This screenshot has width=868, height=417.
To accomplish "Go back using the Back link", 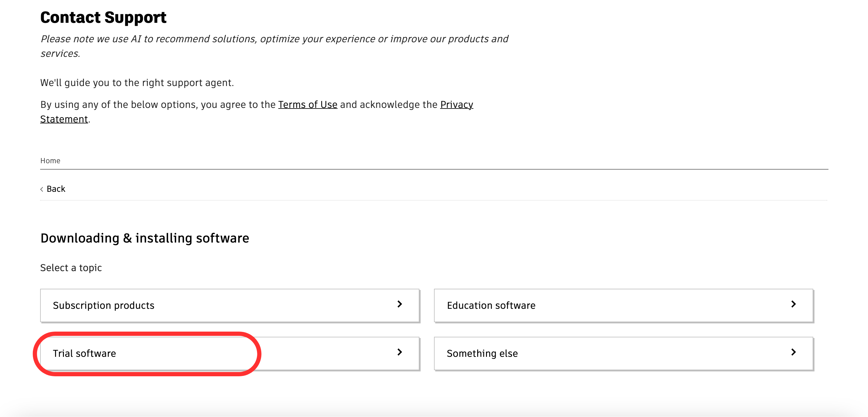I will pyautogui.click(x=56, y=189).
